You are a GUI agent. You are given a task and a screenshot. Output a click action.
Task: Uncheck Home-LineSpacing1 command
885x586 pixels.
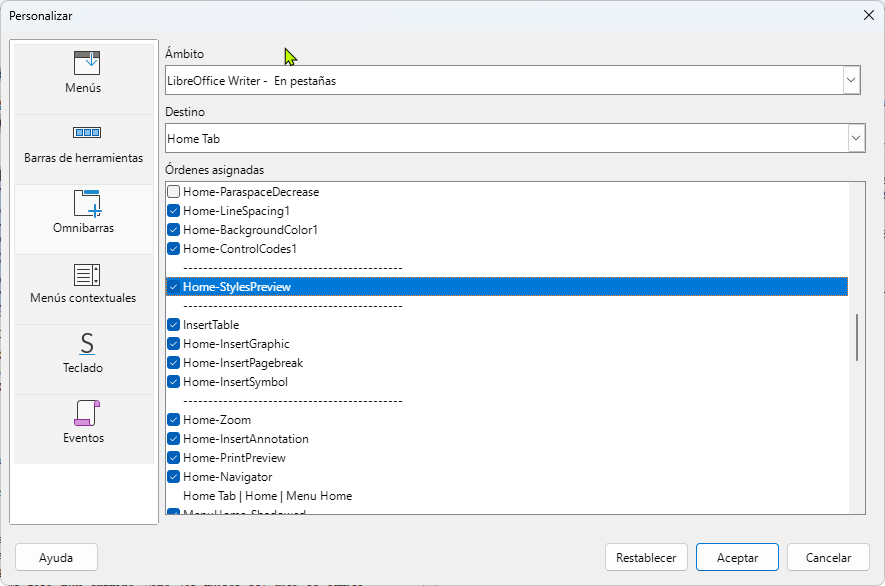pos(174,211)
